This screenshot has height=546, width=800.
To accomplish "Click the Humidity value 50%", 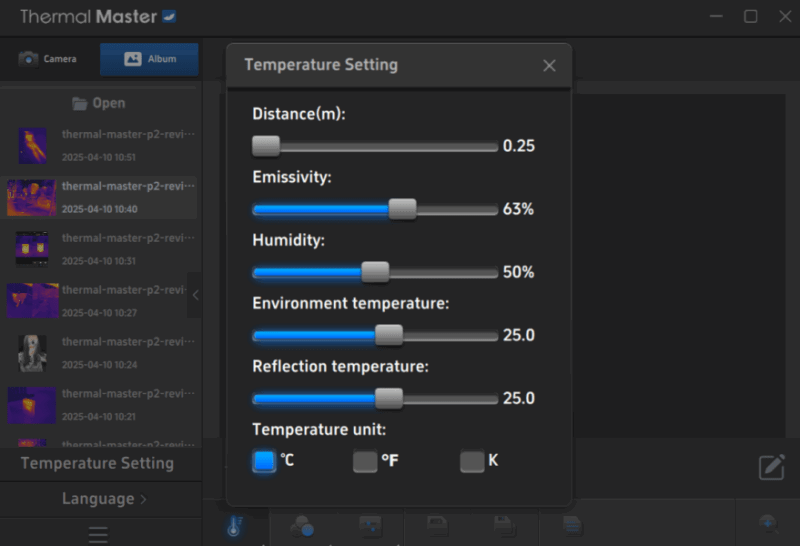I will (518, 272).
